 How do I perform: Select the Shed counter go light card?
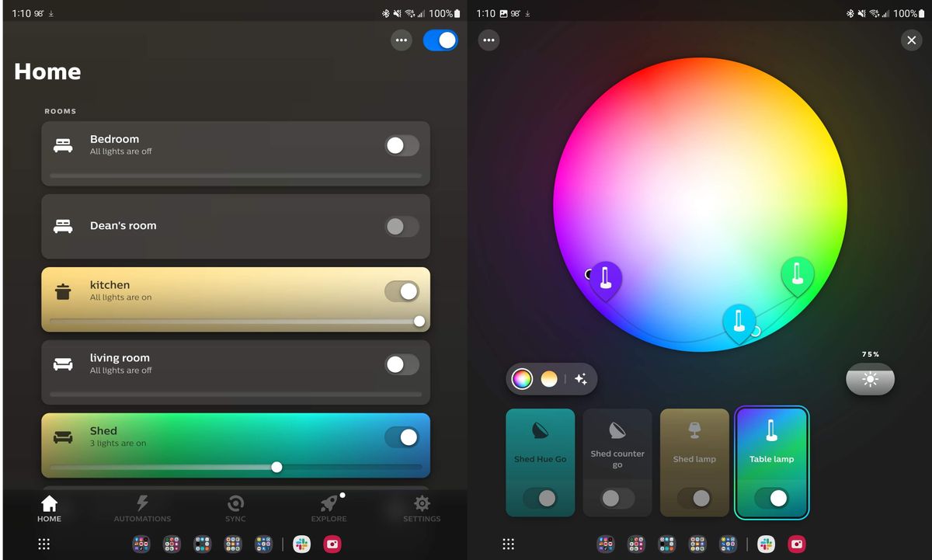(x=617, y=462)
